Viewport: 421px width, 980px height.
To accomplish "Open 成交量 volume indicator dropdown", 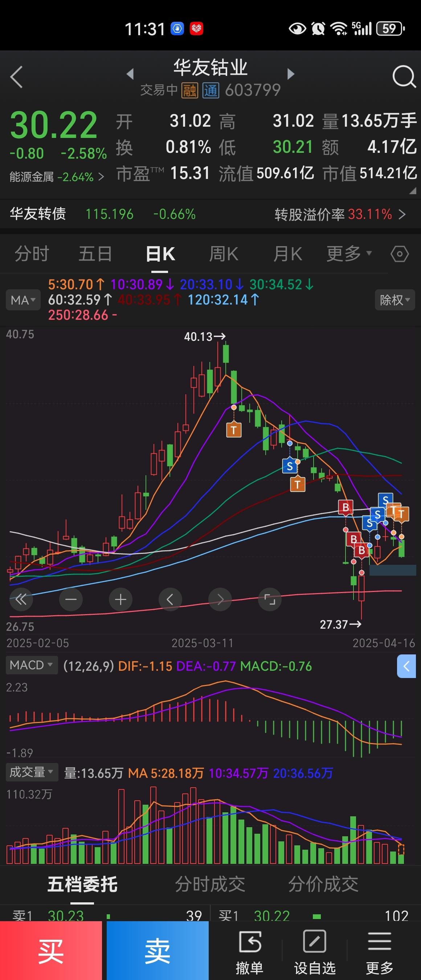I will [32, 772].
